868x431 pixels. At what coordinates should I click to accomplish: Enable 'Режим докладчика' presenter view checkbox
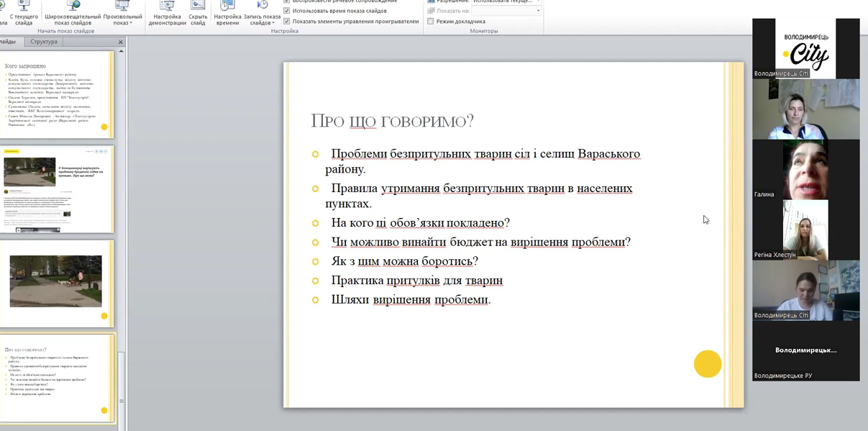point(431,22)
